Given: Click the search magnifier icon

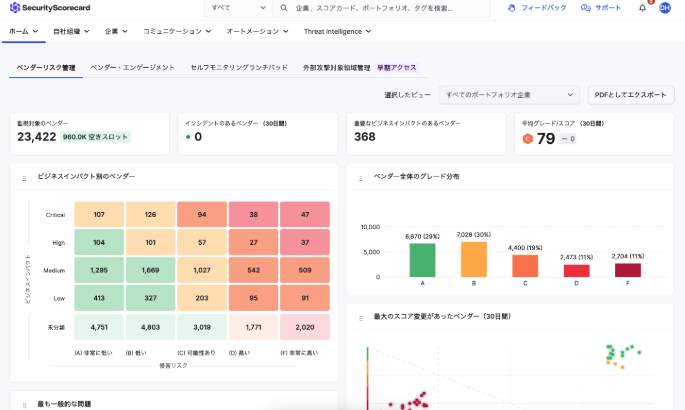Looking at the screenshot, I should 287,8.
